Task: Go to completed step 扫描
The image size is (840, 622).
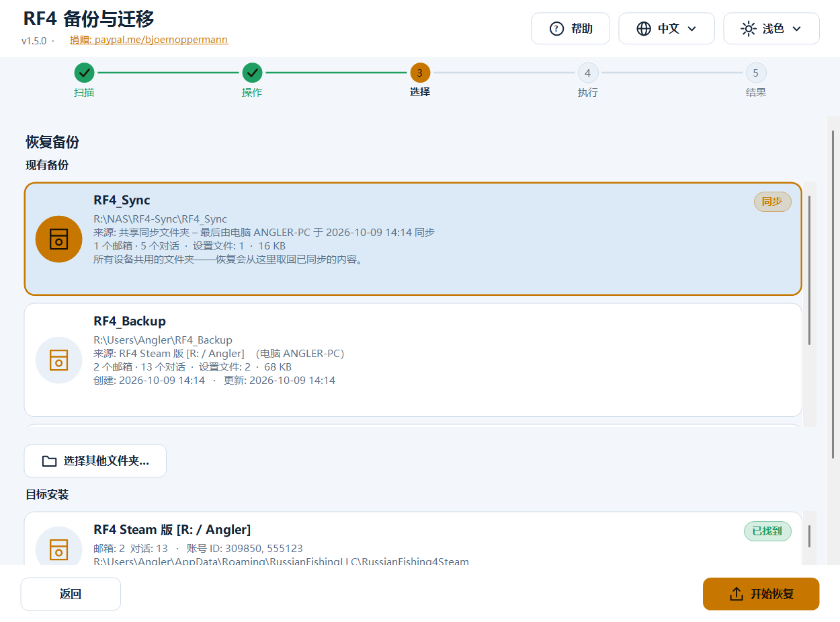Action: pos(84,80)
